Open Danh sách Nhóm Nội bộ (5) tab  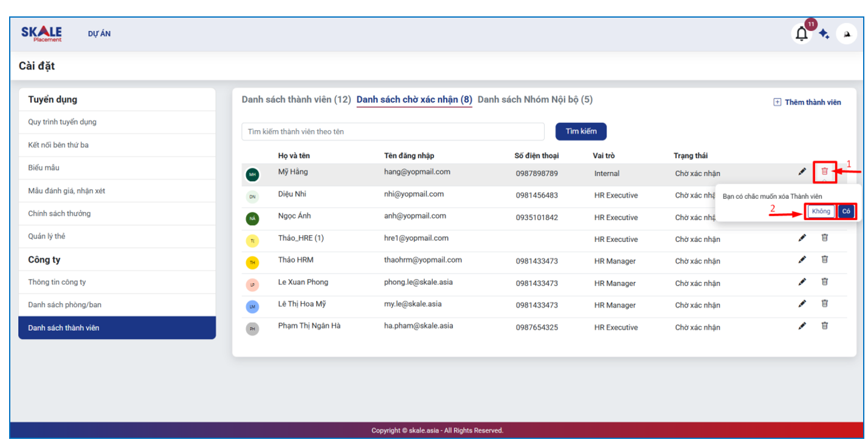[535, 100]
